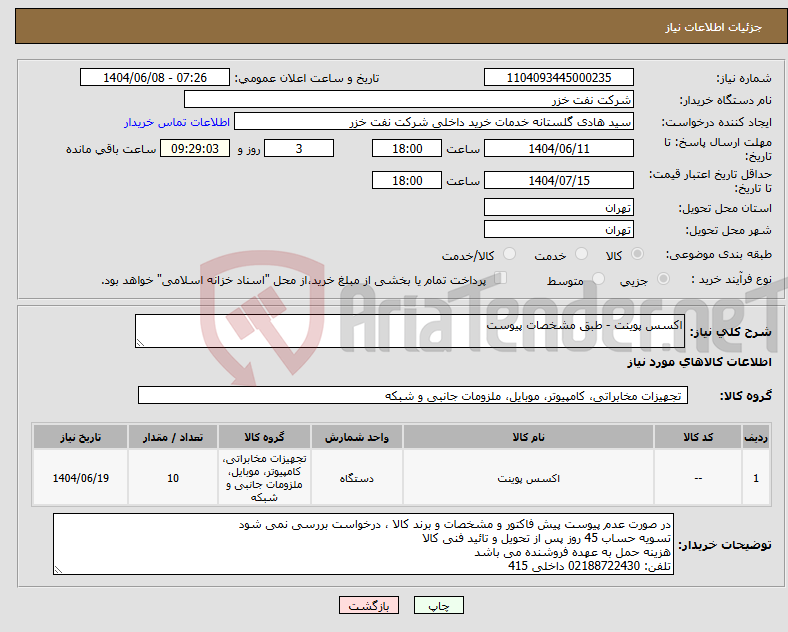Click the validity hour field 18:00 beside 1404/07/15

[x=407, y=180]
